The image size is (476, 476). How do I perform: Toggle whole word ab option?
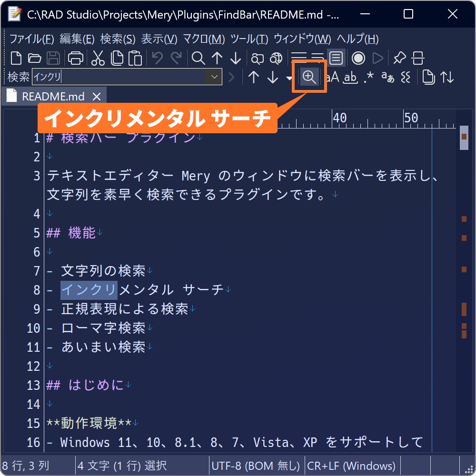pyautogui.click(x=350, y=77)
